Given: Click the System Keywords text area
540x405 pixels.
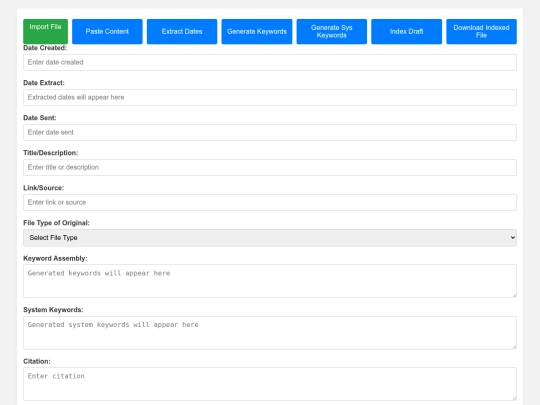Looking at the screenshot, I should pyautogui.click(x=270, y=333).
